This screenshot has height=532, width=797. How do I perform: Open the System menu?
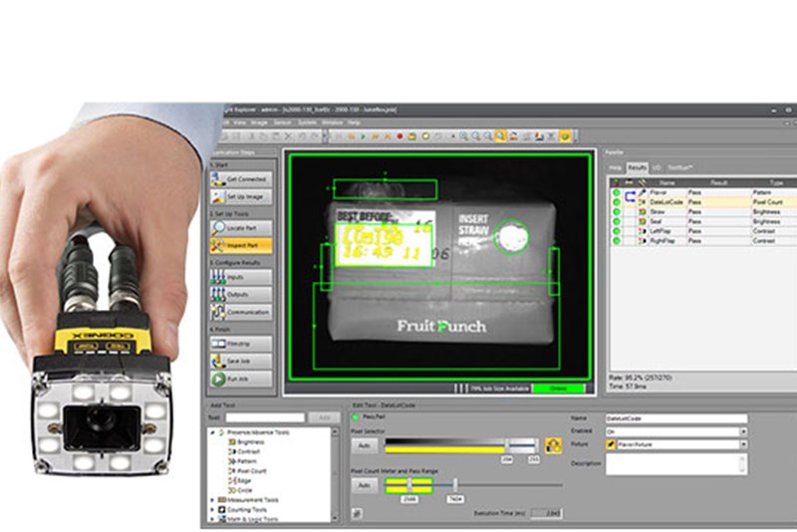click(x=307, y=123)
